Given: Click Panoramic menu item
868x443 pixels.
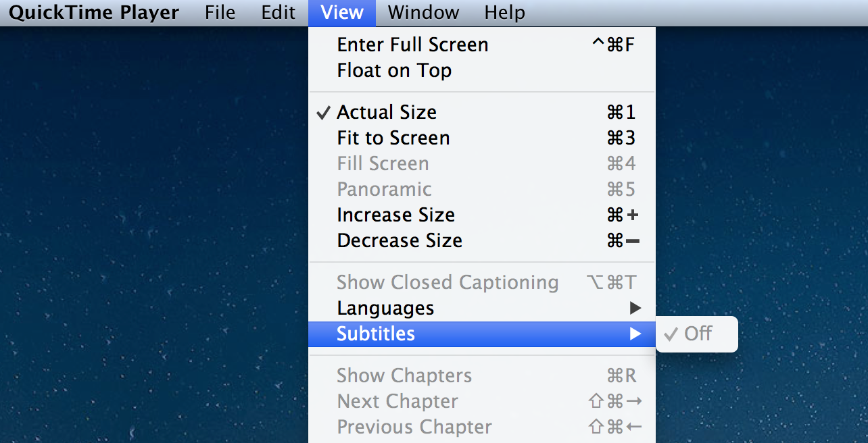Looking at the screenshot, I should click(x=384, y=189).
